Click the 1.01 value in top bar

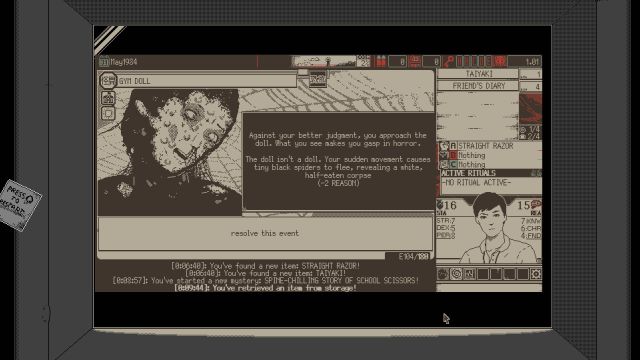(x=532, y=62)
